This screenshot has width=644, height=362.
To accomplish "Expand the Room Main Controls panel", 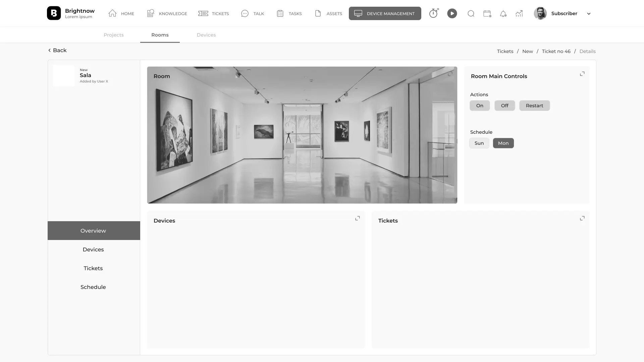I will coord(582,74).
